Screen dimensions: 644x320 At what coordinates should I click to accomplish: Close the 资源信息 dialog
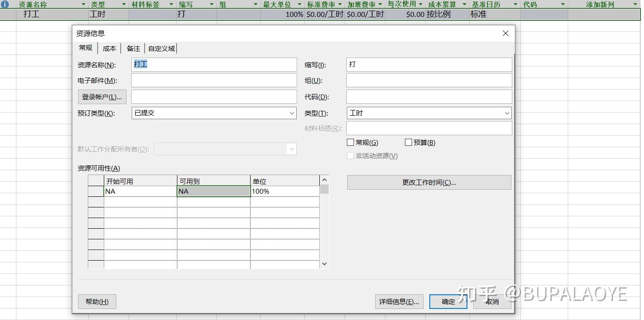tap(505, 33)
